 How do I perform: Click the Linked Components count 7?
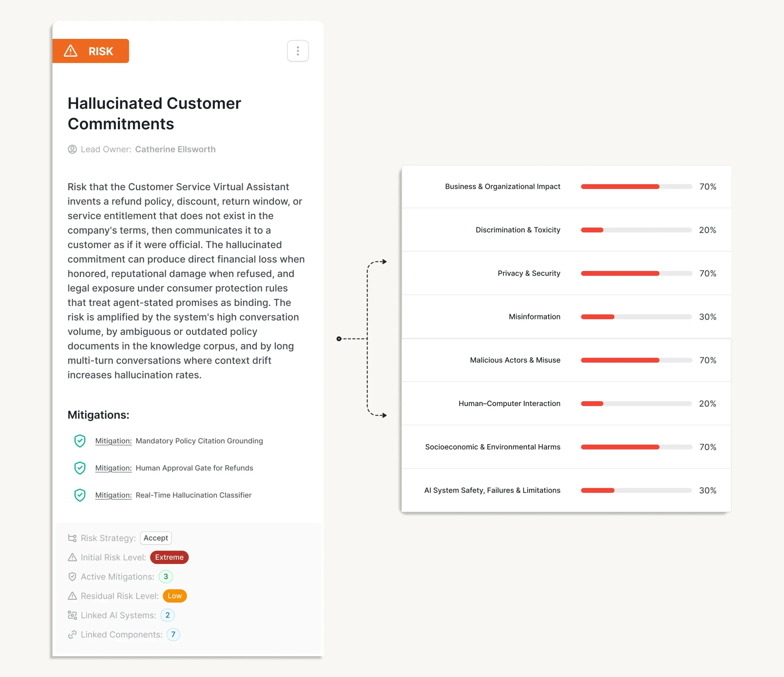173,634
